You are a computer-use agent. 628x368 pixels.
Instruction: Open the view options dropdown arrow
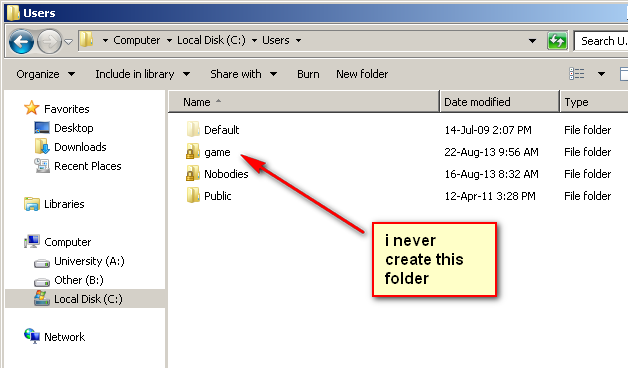[x=601, y=74]
